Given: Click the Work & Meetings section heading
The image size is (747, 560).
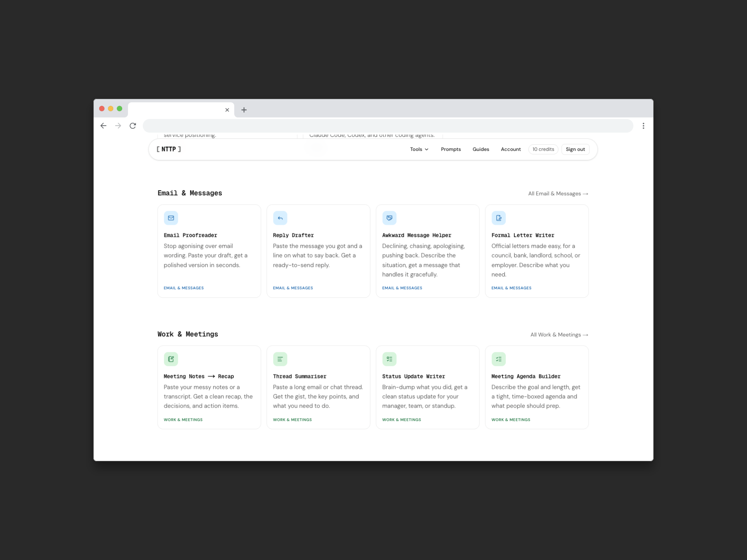Looking at the screenshot, I should [188, 334].
